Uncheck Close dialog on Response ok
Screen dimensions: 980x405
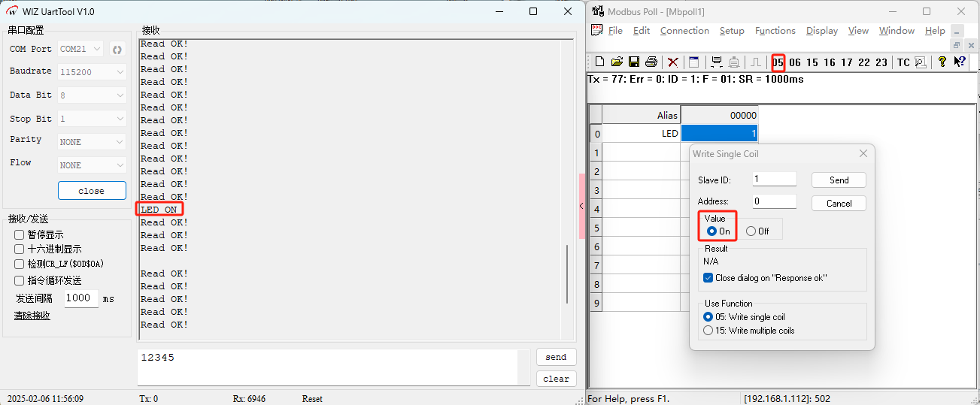tap(708, 278)
